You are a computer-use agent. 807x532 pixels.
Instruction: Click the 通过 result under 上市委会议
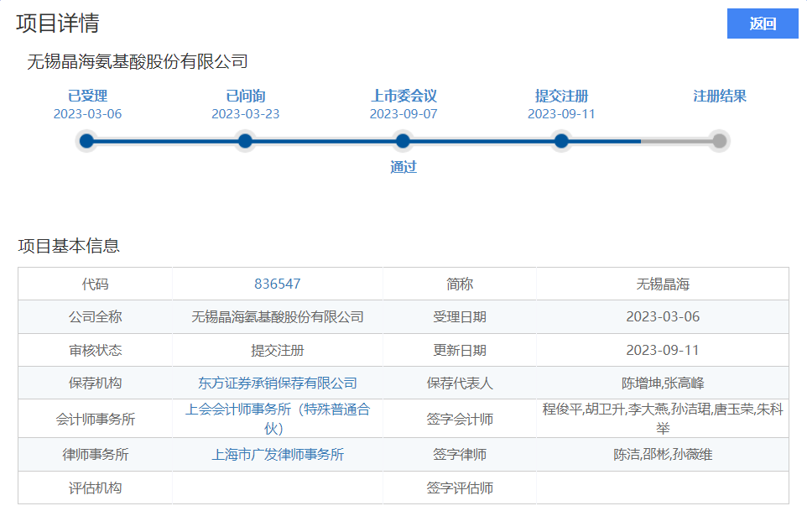click(x=403, y=167)
